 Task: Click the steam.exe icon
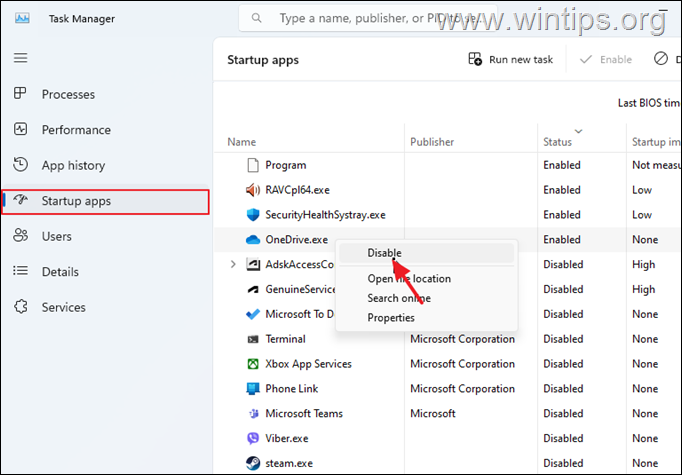pos(253,463)
